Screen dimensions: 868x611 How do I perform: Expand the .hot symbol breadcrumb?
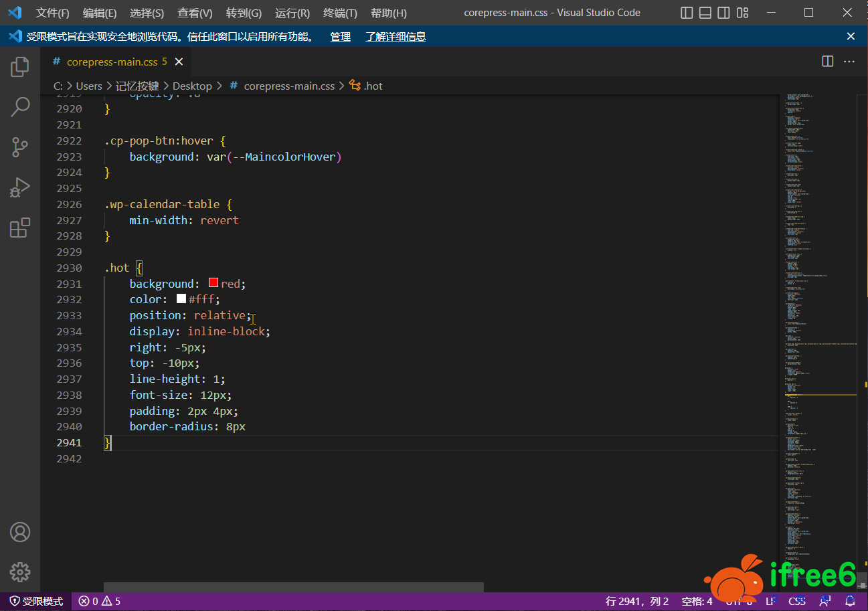pos(373,86)
